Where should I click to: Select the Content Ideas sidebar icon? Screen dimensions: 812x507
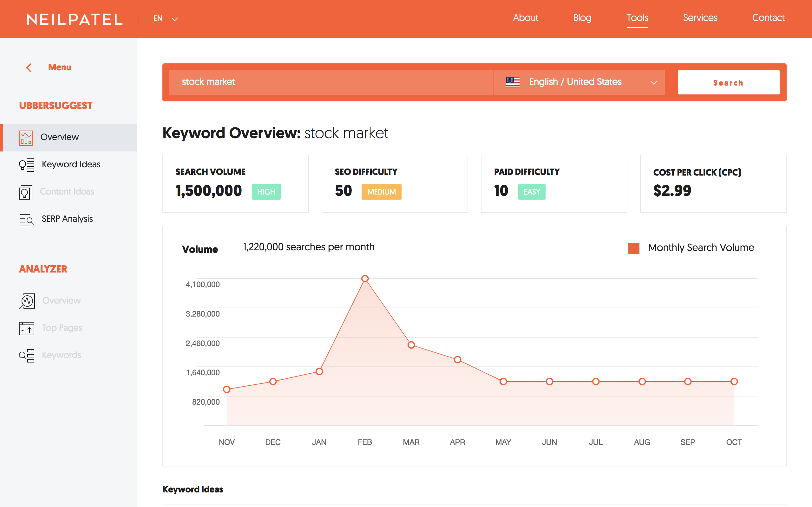26,192
